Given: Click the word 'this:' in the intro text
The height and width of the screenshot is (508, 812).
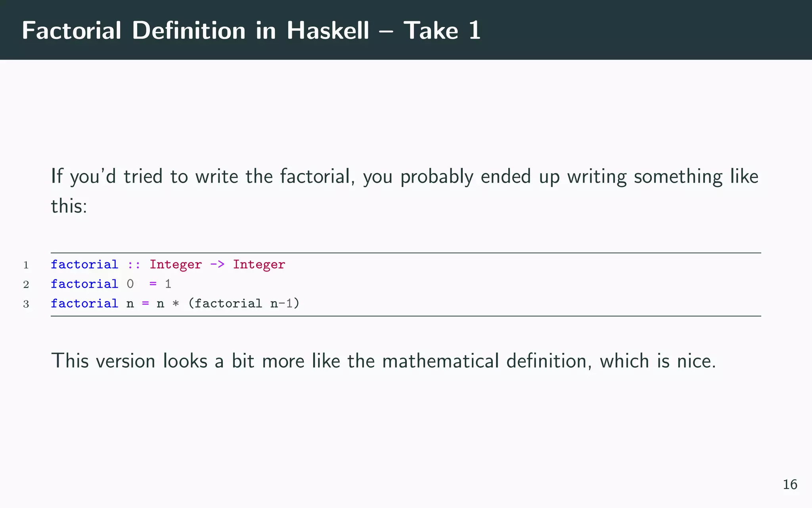Looking at the screenshot, I should click(69, 206).
